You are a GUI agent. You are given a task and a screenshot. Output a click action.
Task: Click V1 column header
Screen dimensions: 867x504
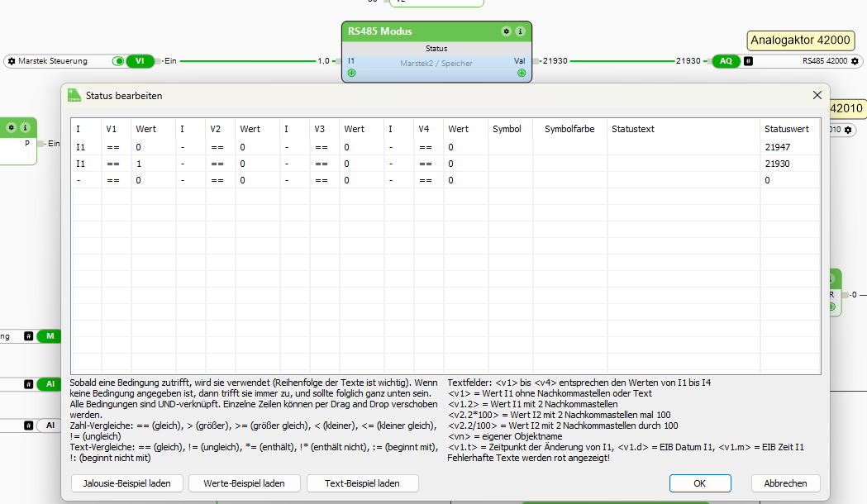[116, 129]
